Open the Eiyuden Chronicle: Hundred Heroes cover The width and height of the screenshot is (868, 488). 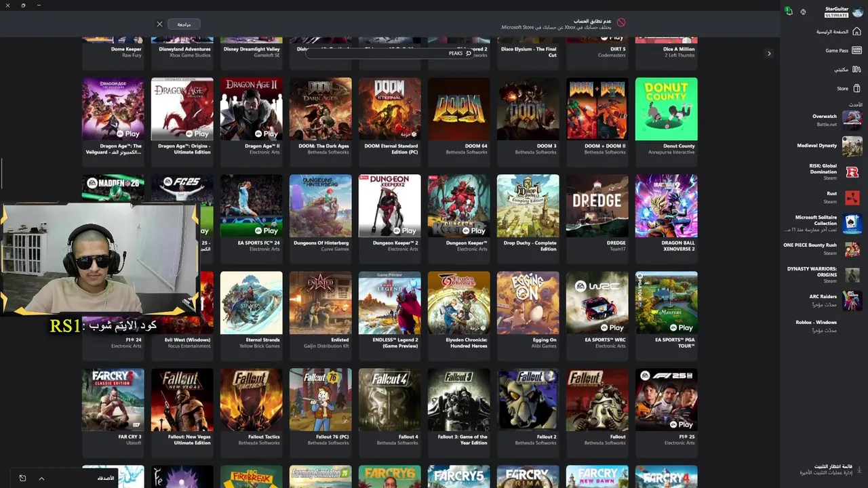point(459,303)
